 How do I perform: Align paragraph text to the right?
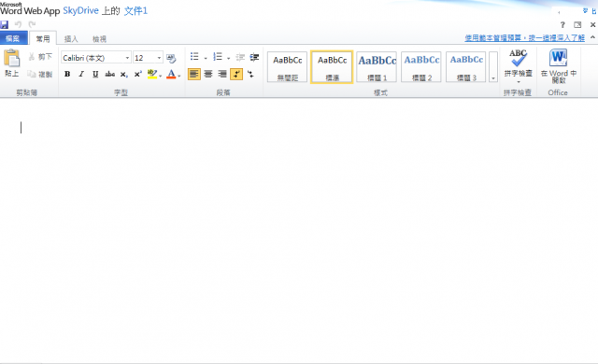(x=222, y=74)
